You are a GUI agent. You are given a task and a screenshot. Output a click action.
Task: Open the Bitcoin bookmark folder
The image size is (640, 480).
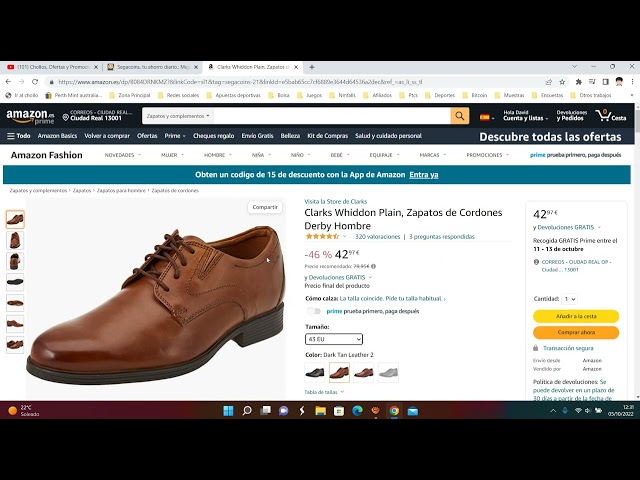(x=475, y=95)
